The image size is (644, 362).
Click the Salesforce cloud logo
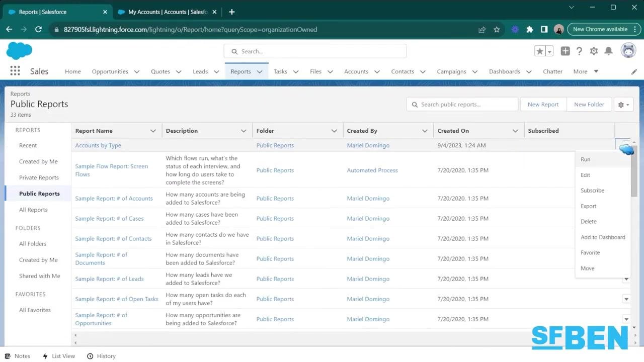(19, 51)
